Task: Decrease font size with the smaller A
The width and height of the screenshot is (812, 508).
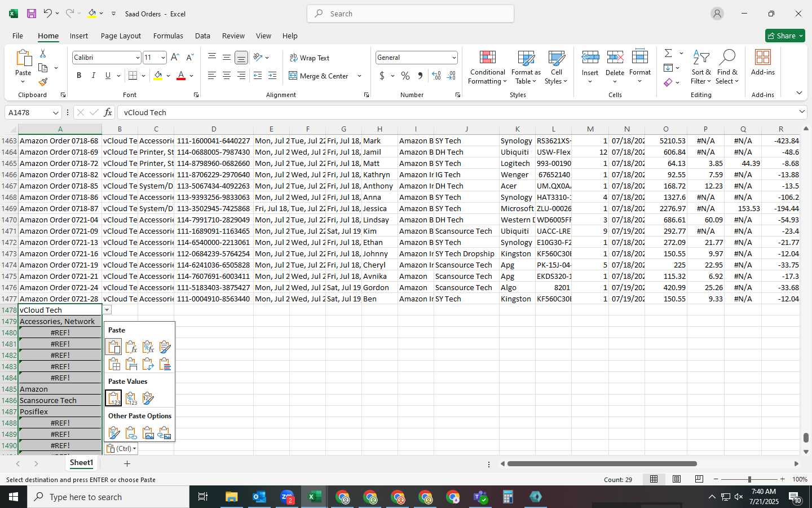Action: (x=189, y=58)
